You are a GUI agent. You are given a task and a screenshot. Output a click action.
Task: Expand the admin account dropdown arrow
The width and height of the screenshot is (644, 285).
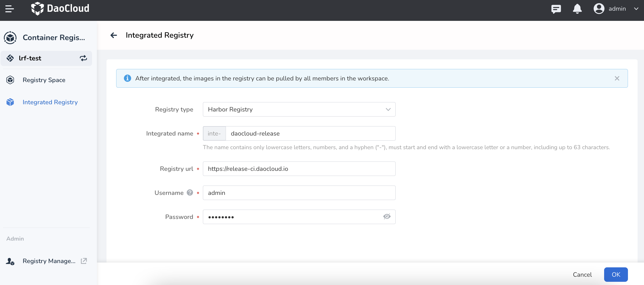point(636,9)
